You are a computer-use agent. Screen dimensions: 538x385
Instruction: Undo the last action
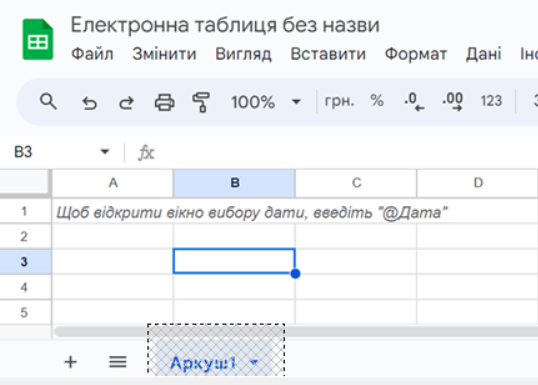coord(89,102)
